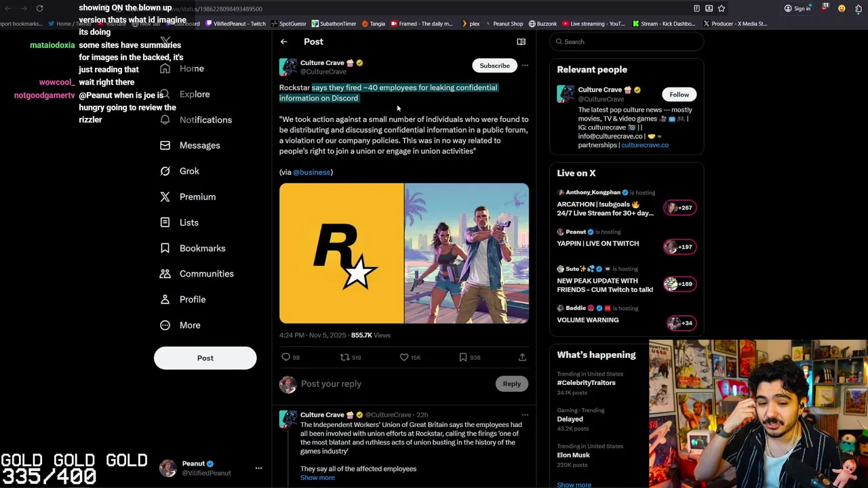Image resolution: width=868 pixels, height=488 pixels.
Task: Click Peanut account avatar at bottom
Action: point(167,468)
